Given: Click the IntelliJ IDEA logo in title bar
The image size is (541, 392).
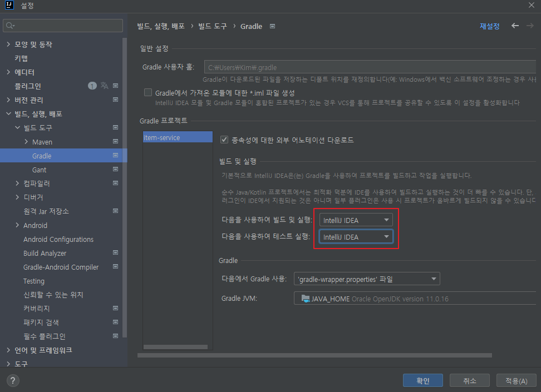Looking at the screenshot, I should (9, 5).
